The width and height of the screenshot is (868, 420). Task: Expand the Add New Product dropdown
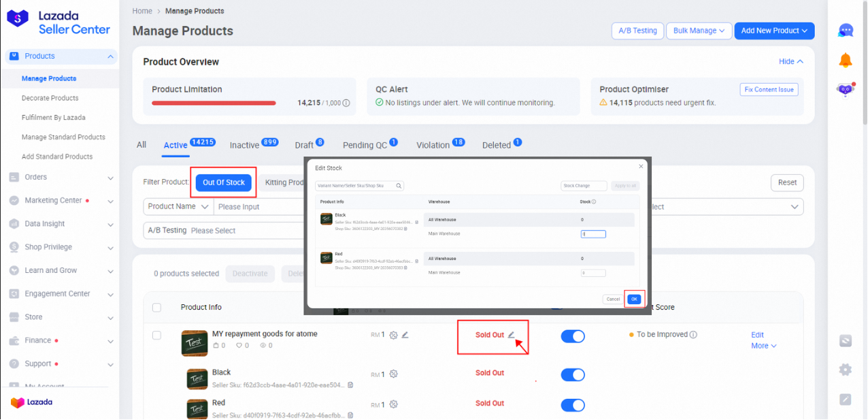tap(774, 31)
